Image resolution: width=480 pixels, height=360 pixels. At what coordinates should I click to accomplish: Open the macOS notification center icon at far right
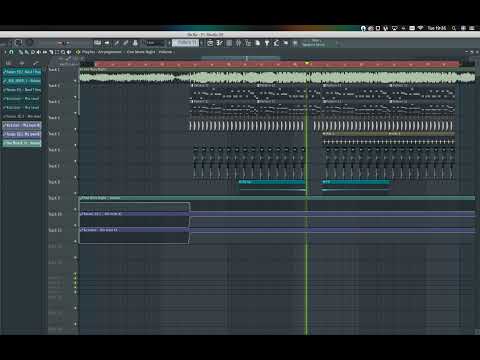pos(472,28)
